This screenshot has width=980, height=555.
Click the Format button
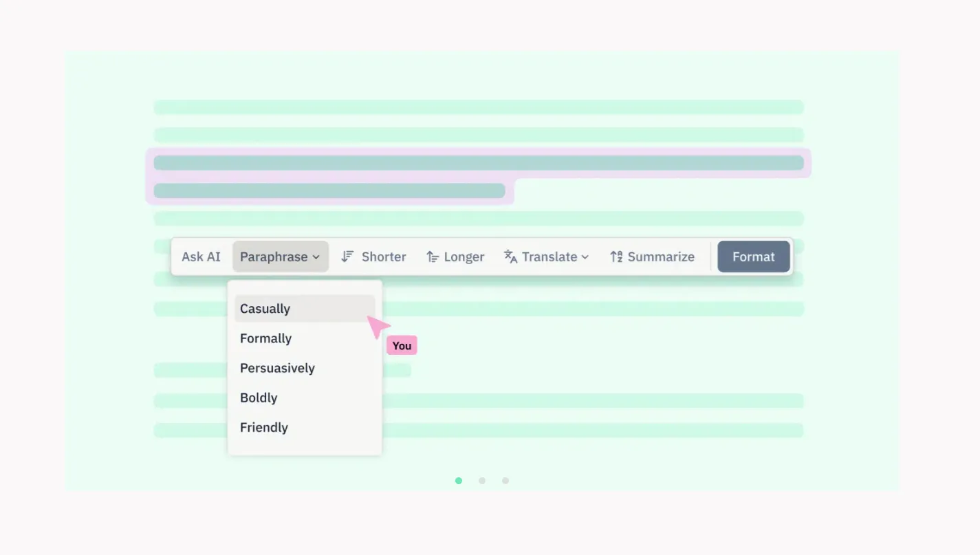753,256
